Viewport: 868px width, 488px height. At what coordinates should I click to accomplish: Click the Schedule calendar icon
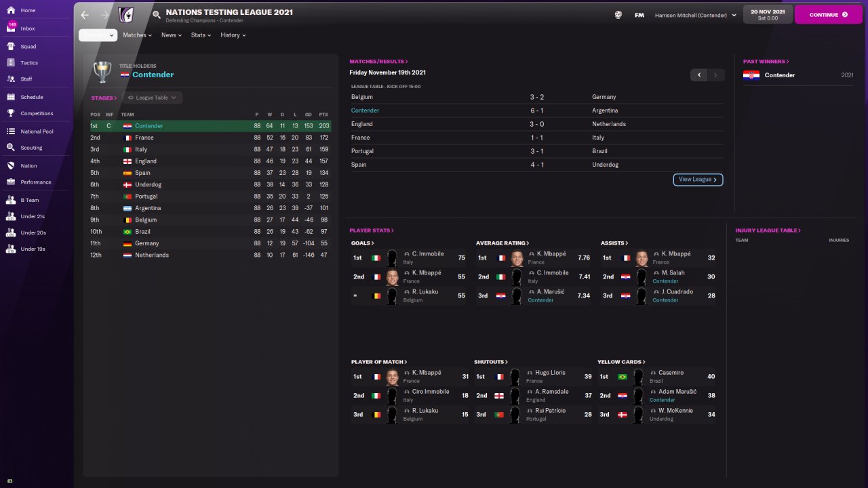[11, 97]
